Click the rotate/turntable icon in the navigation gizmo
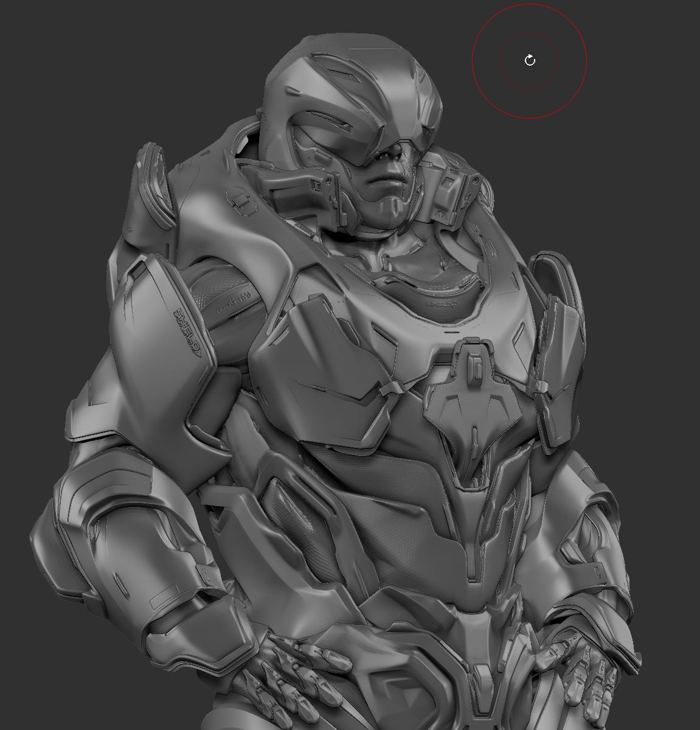Viewport: 700px width, 730px height. 528,59
